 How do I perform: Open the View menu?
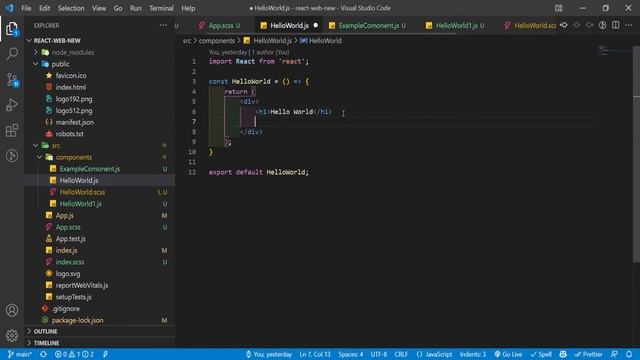pos(99,8)
